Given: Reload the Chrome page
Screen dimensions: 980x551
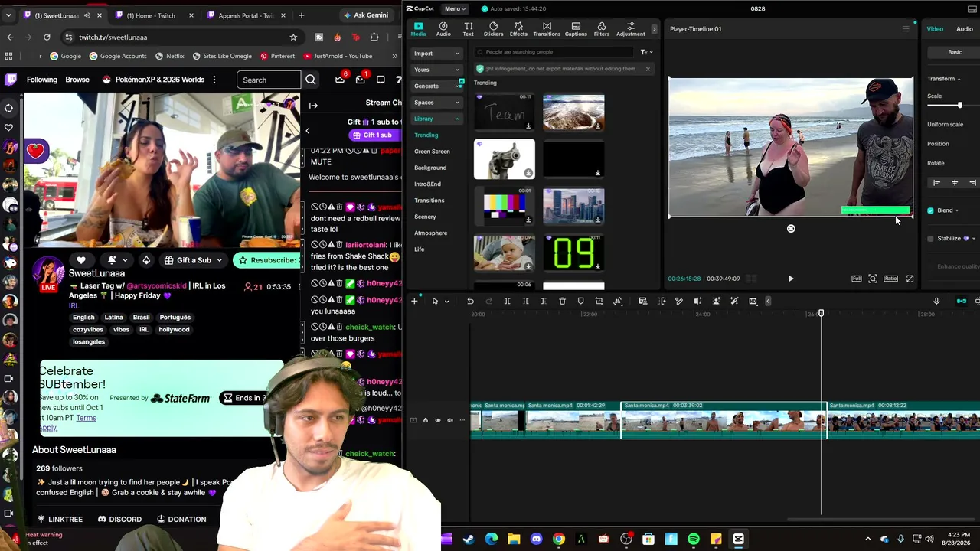Looking at the screenshot, I should (47, 37).
